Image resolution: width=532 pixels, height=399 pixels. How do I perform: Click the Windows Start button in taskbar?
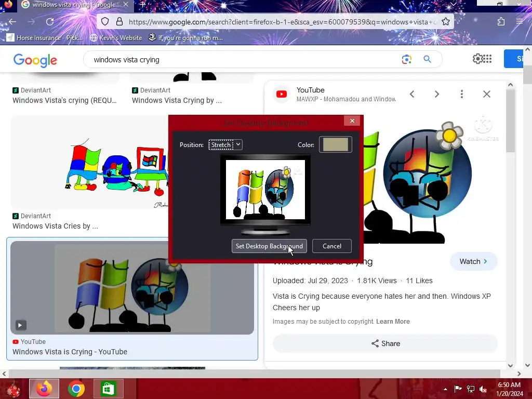13,389
